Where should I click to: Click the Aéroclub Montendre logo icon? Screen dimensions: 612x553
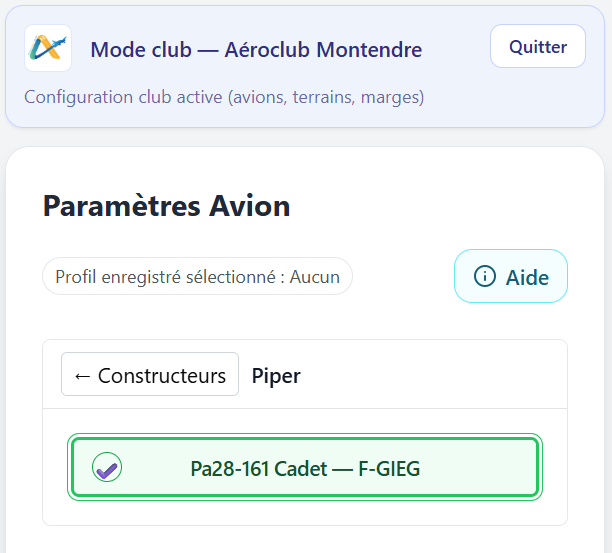pyautogui.click(x=48, y=48)
